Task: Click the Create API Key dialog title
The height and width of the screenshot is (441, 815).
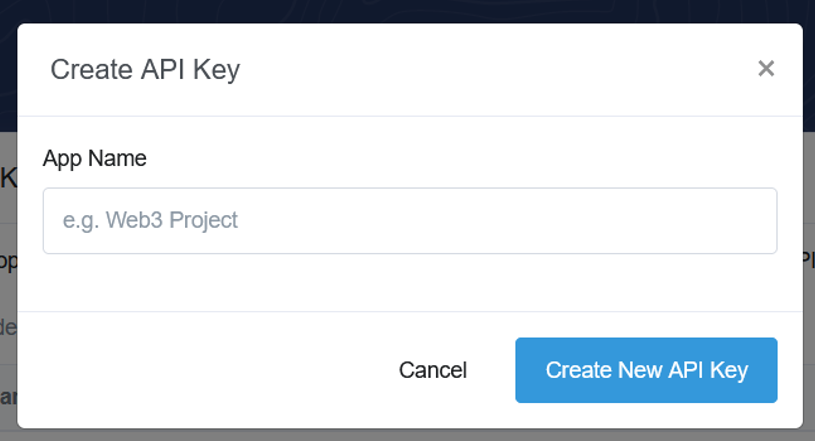Action: [x=145, y=70]
